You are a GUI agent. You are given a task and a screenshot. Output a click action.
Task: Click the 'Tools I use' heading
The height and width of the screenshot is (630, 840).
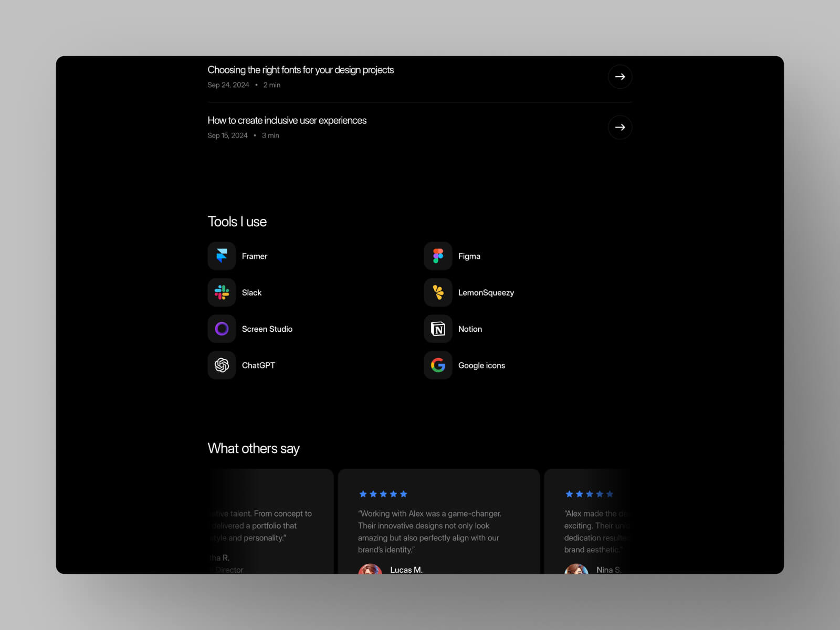tap(237, 222)
